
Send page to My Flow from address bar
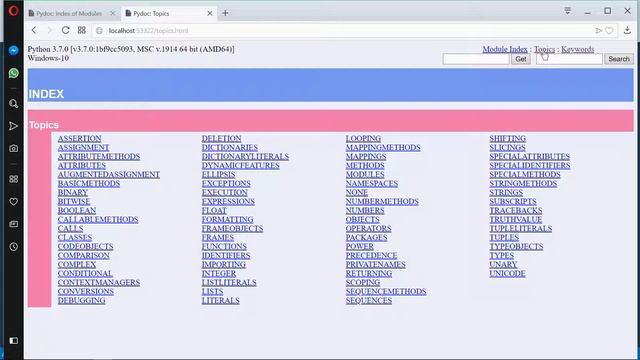598,31
